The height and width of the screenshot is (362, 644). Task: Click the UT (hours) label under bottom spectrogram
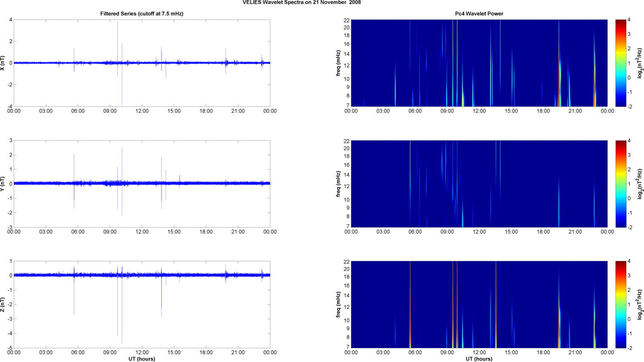tap(479, 359)
